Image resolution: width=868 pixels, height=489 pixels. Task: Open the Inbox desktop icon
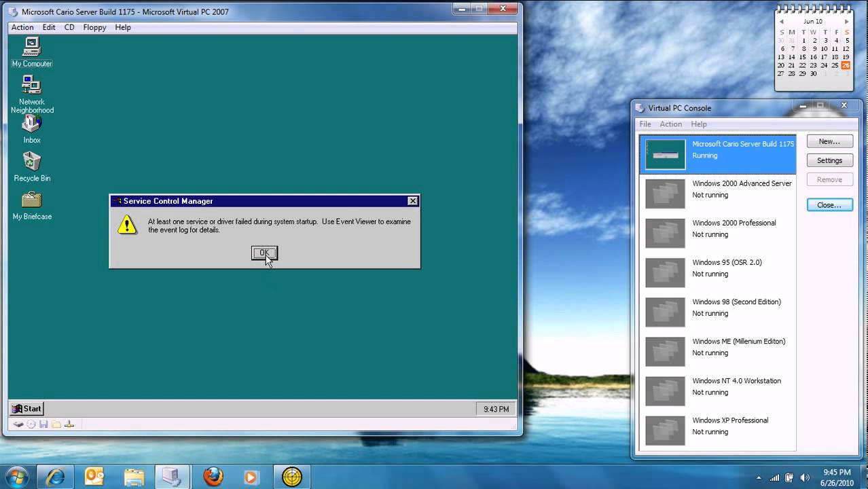coord(31,129)
